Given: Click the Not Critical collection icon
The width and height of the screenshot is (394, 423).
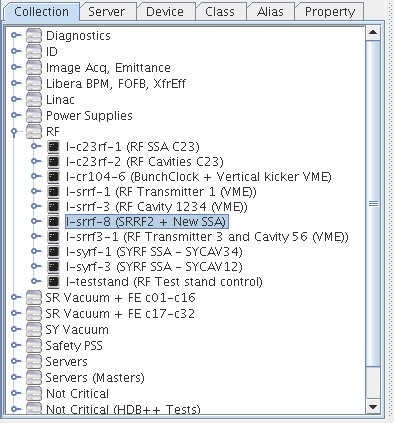Looking at the screenshot, I should point(34,393).
